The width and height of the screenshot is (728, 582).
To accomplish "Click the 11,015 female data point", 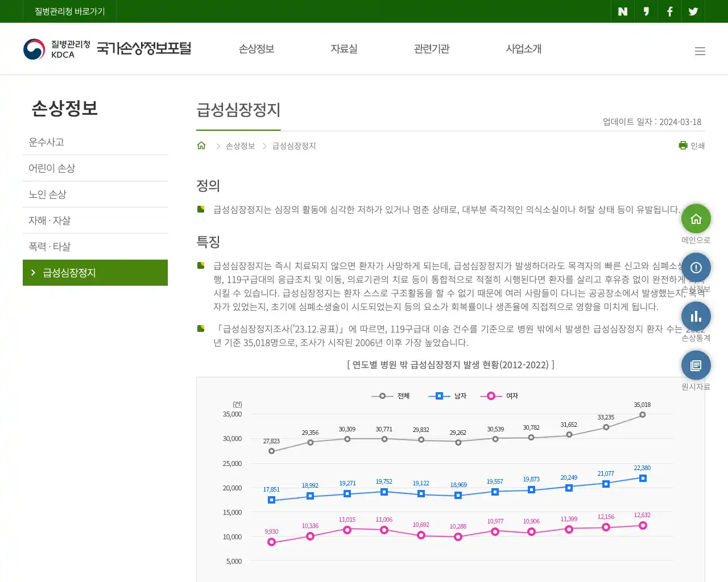I will pos(348,530).
